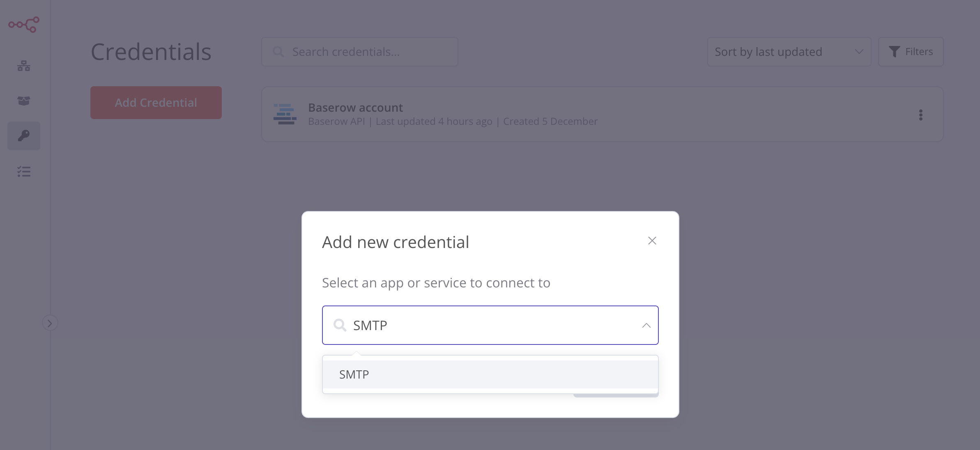The image size is (980, 450).
Task: Close the Add new credential dialog
Action: tap(652, 241)
